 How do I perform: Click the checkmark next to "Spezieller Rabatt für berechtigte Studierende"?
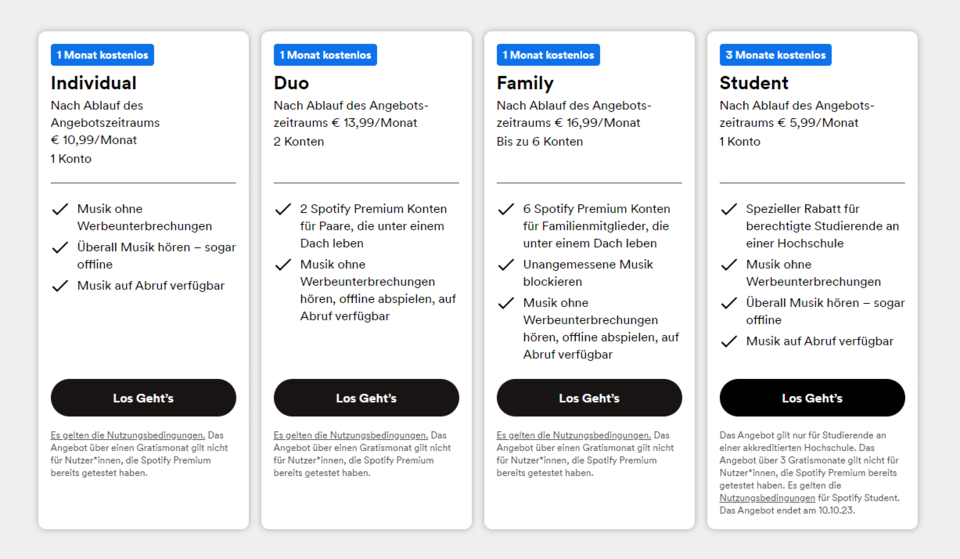729,209
